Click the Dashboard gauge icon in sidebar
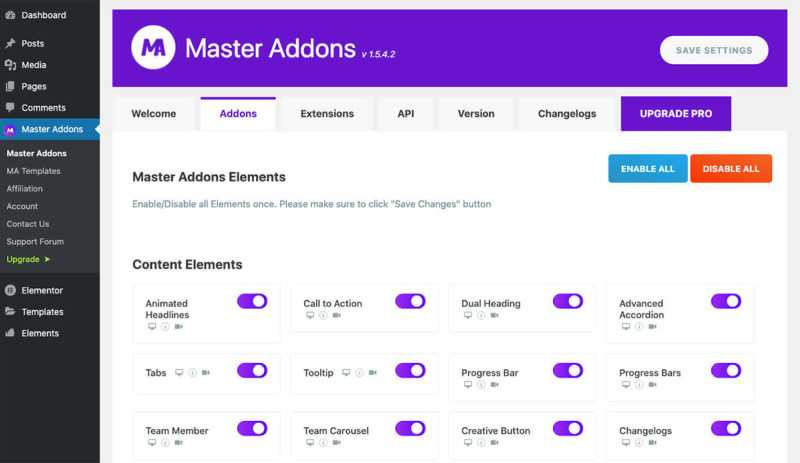The height and width of the screenshot is (463, 800). tap(10, 15)
